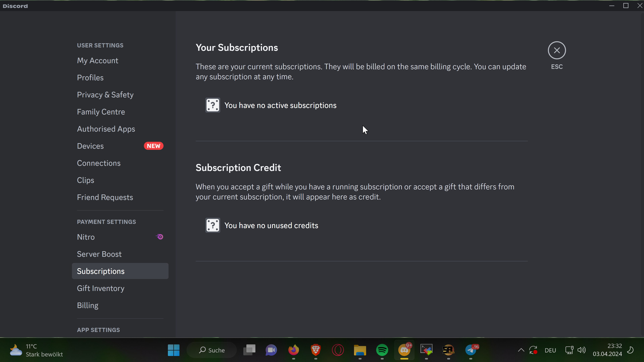
Task: Open the volume control in system tray
Action: [581, 350]
